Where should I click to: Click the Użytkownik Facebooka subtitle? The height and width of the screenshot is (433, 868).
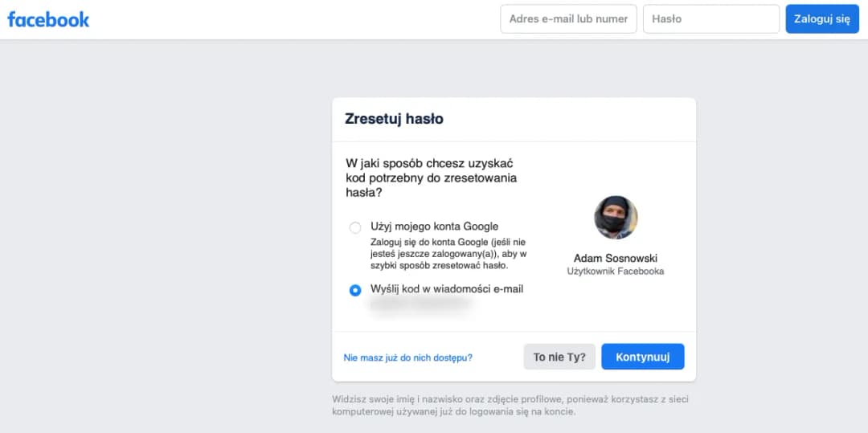(616, 272)
